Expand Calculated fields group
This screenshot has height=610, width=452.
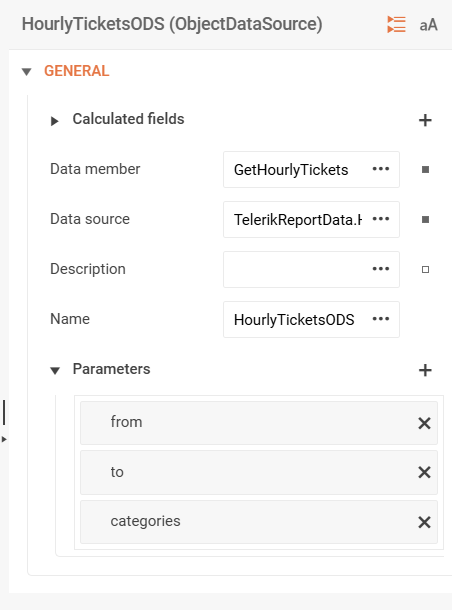[54, 121]
